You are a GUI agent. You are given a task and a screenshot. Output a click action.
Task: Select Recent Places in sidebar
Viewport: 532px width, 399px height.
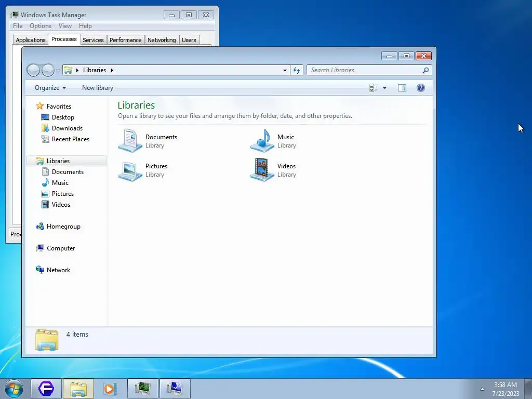71,139
